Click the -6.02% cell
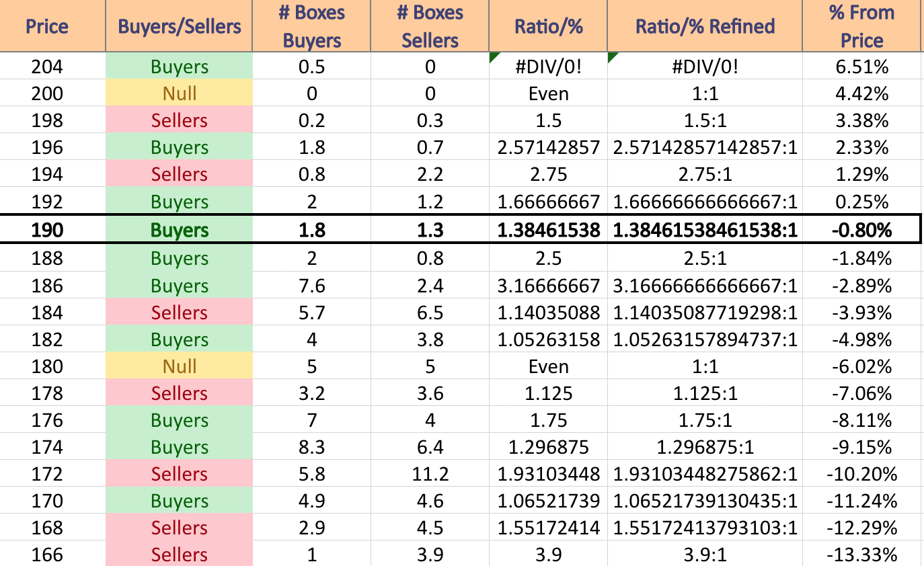The image size is (924, 566). pos(861,366)
